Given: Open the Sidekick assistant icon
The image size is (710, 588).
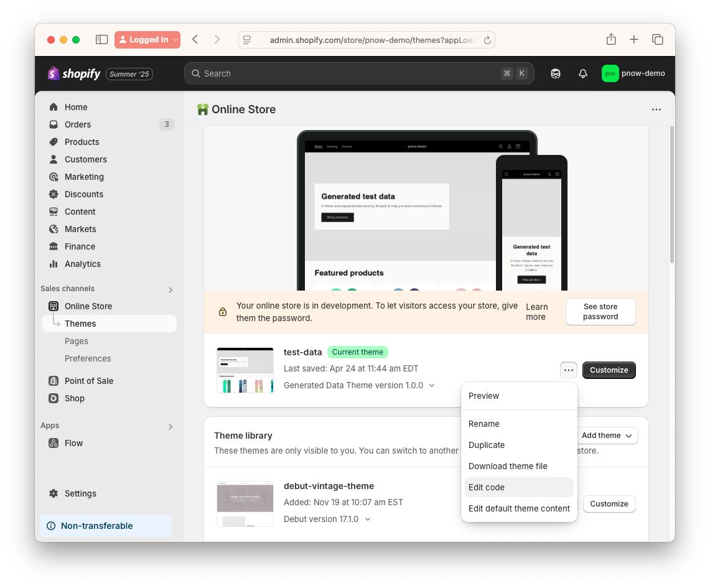Looking at the screenshot, I should pyautogui.click(x=556, y=73).
